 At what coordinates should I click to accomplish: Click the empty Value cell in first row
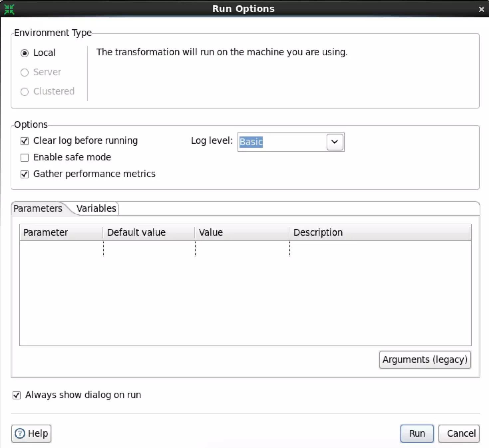[242, 248]
